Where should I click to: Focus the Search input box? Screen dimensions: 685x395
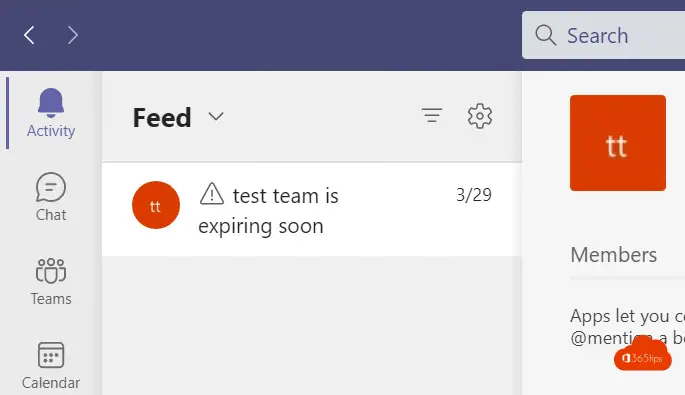coord(603,35)
